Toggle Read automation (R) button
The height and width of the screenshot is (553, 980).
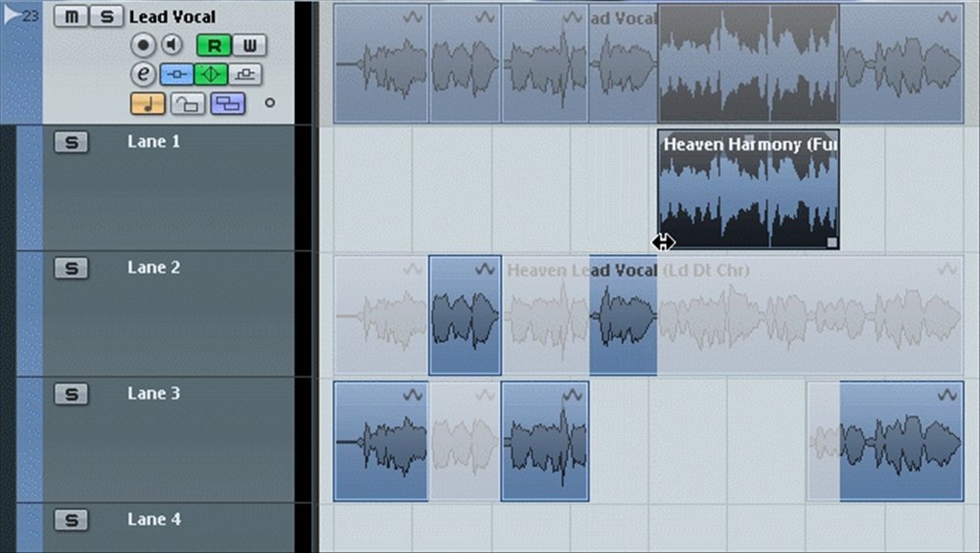pyautogui.click(x=214, y=46)
